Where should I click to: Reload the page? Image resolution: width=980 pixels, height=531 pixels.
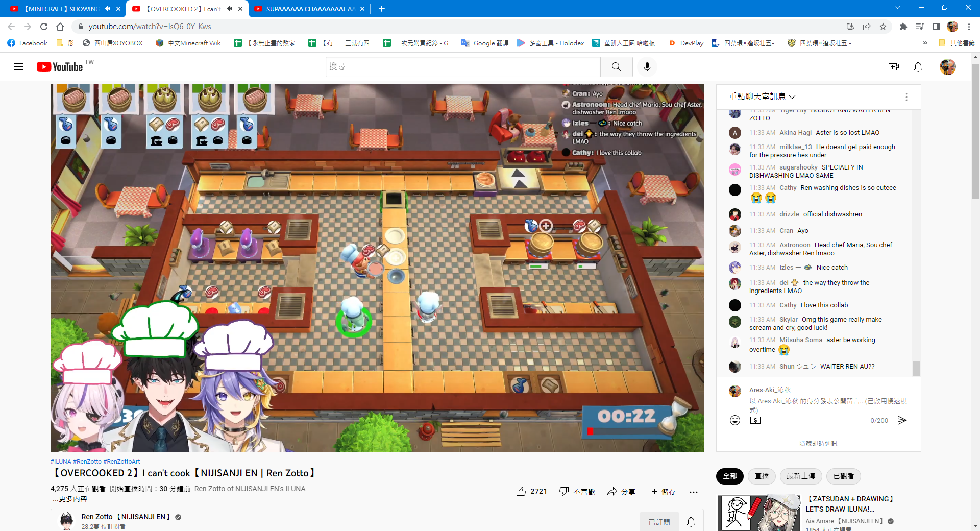44,27
